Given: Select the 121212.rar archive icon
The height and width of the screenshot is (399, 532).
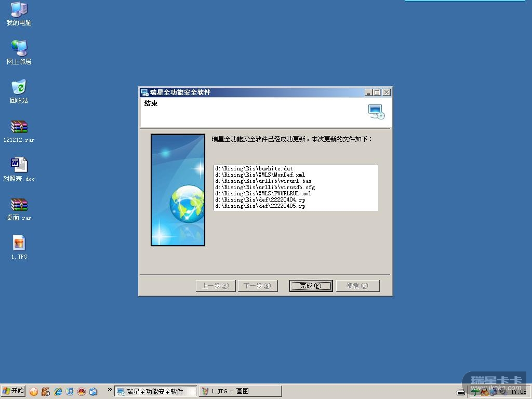Looking at the screenshot, I should point(19,131).
